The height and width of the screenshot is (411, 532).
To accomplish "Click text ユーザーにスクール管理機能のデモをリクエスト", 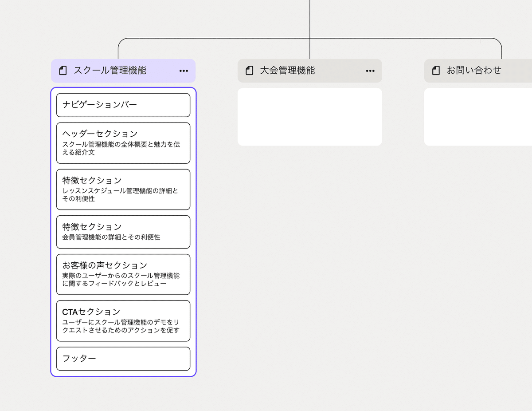I will [x=121, y=326].
